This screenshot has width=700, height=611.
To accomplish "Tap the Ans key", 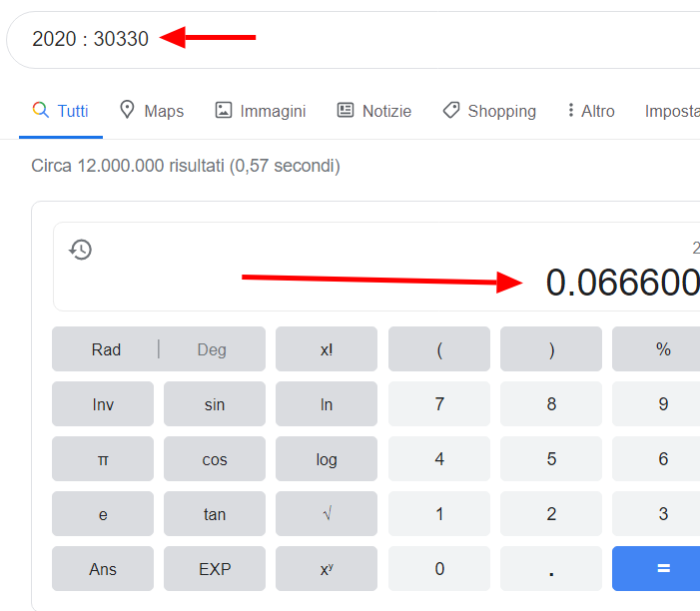I will (x=103, y=569).
